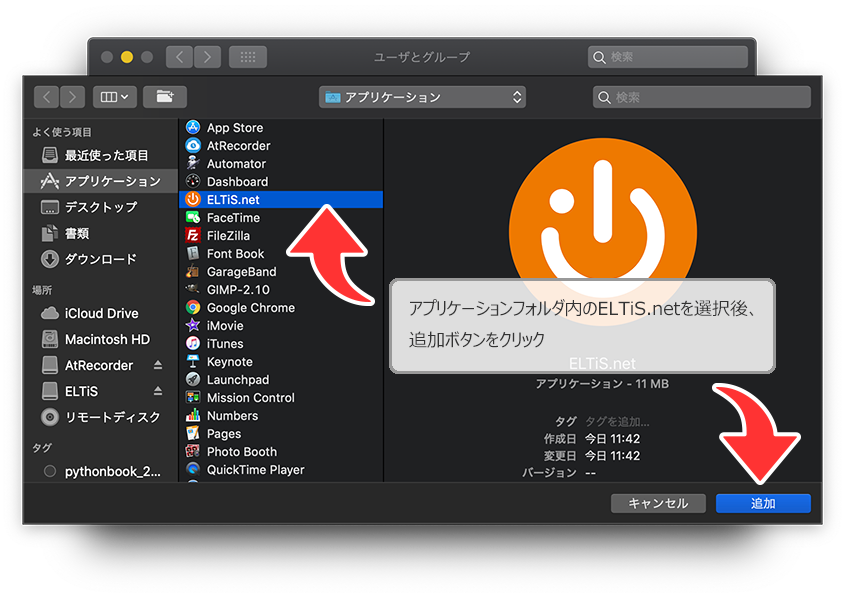Select the Automator file name

pyautogui.click(x=237, y=164)
